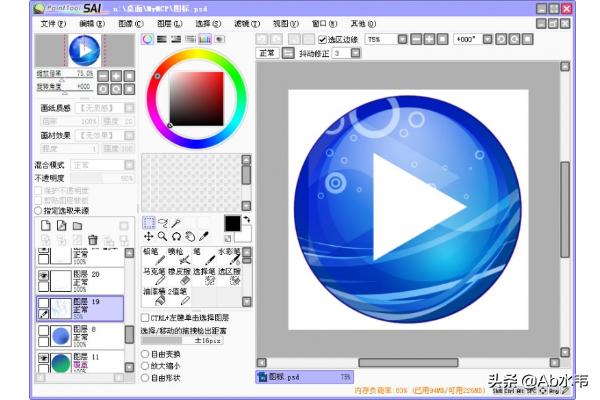Choose the 油漆桶 paint bucket tool
600x400 pixels.
pos(155,295)
